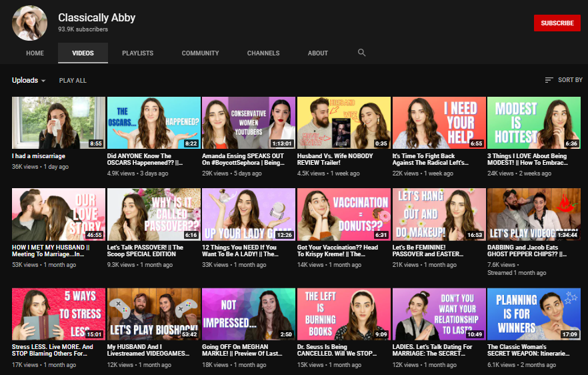Expand the Uploads dropdown
The image size is (588, 375).
29,80
